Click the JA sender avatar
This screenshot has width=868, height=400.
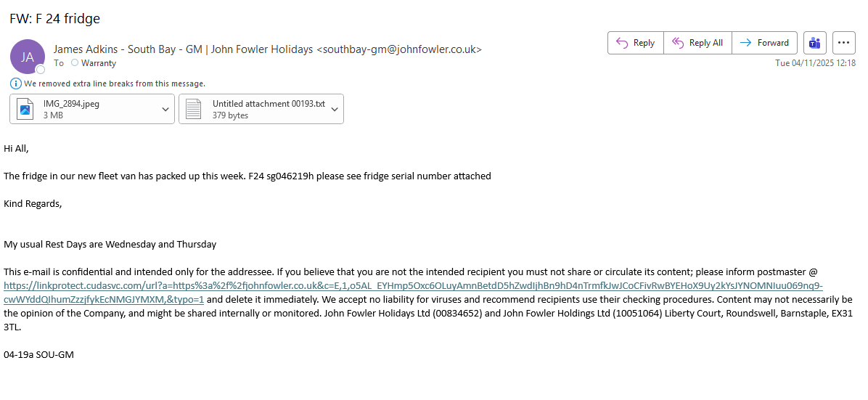(27, 57)
